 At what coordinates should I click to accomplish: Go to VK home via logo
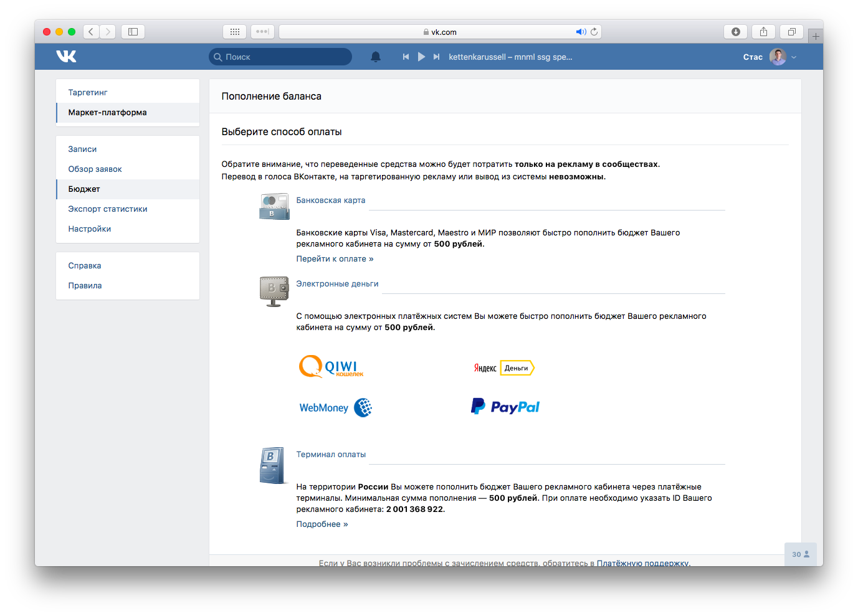(66, 57)
